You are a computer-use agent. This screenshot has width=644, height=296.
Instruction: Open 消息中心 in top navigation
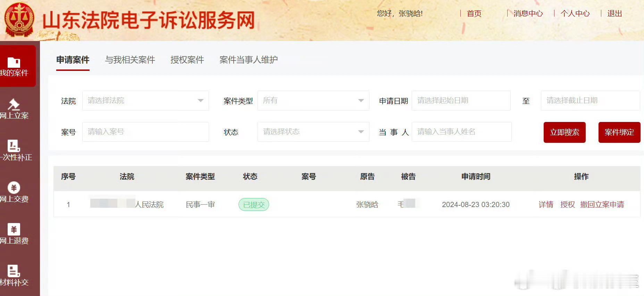pos(528,14)
